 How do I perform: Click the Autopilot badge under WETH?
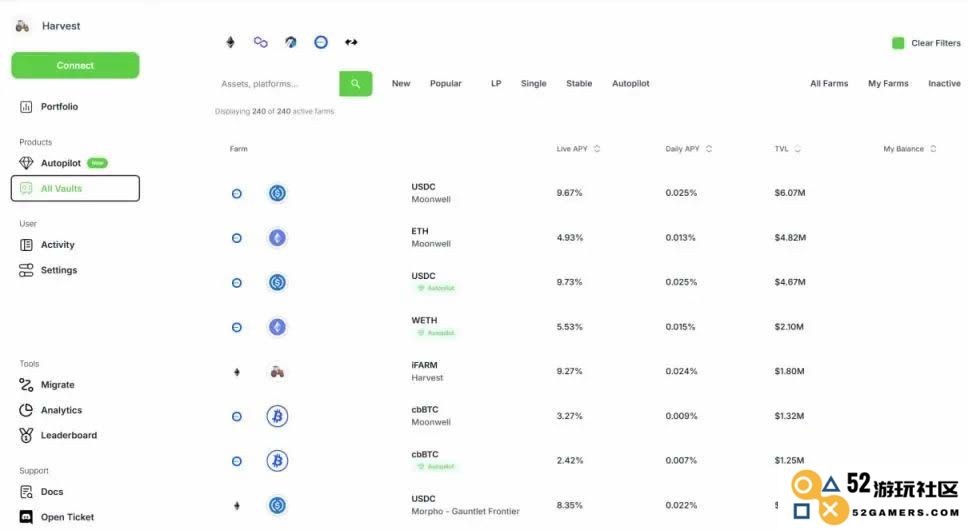436,333
